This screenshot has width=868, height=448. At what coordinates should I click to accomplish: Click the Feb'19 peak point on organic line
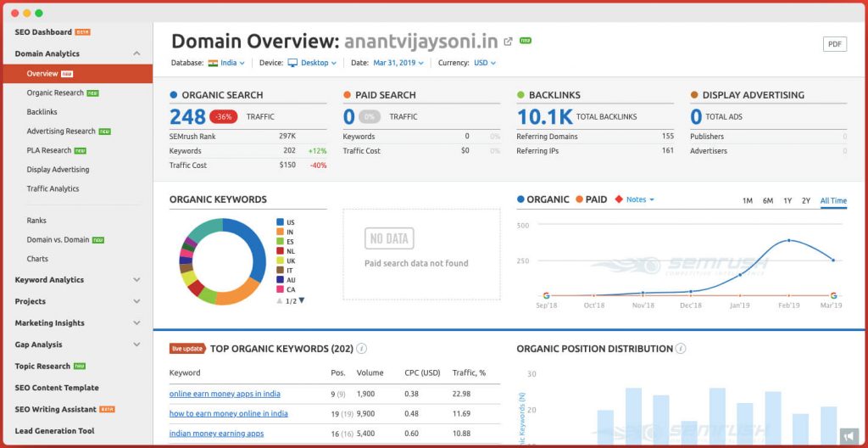pyautogui.click(x=789, y=240)
